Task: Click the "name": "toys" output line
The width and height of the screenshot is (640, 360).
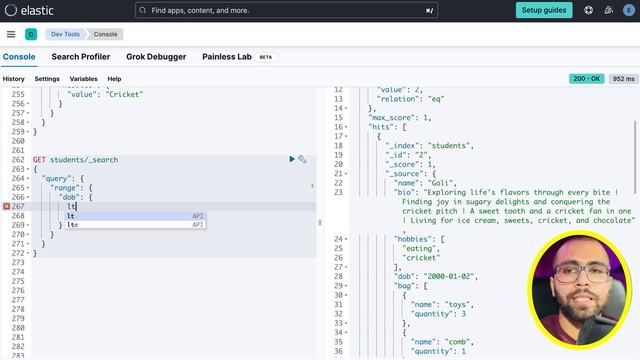Action: (x=442, y=304)
